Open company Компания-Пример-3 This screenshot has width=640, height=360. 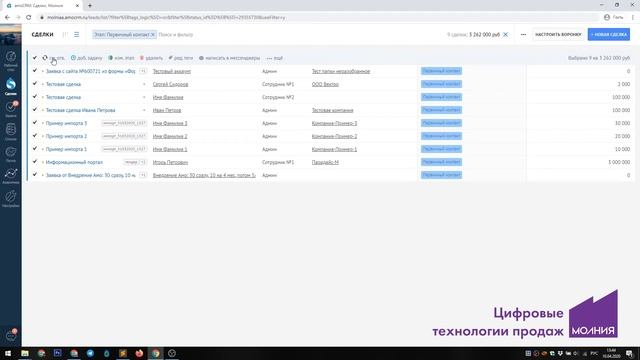334,123
